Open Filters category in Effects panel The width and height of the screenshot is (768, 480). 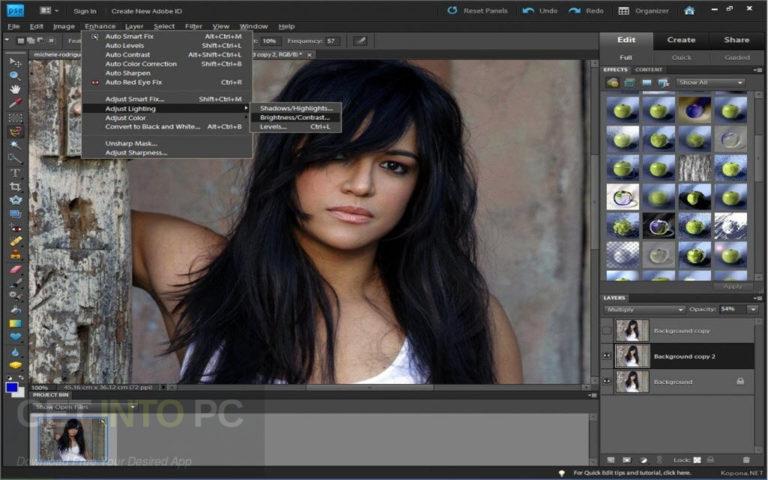click(613, 83)
